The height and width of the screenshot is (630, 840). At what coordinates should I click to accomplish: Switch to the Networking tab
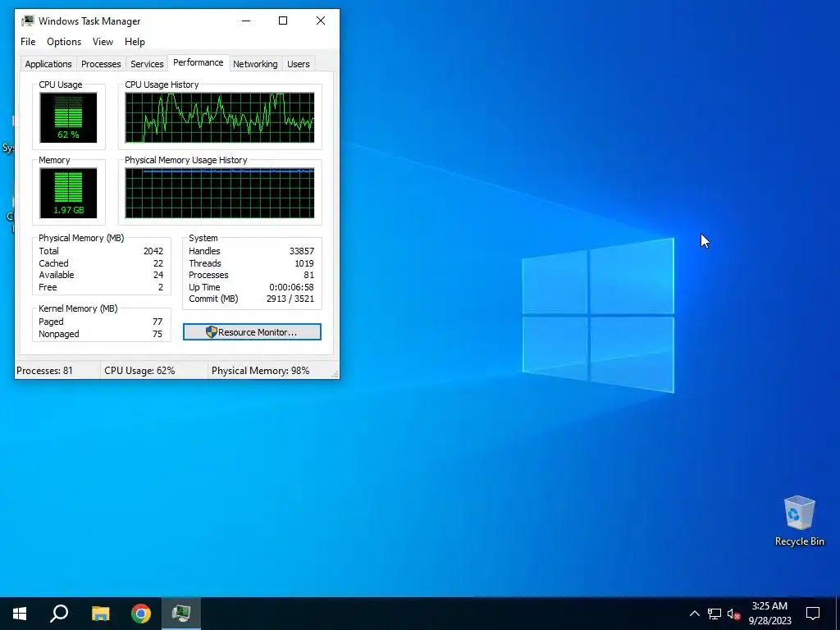[255, 64]
